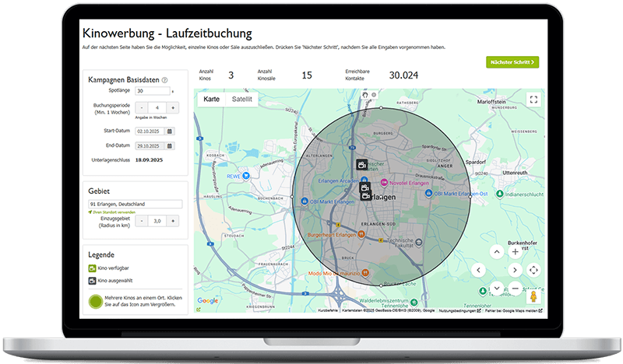Click the green multi-cinema cluster legend icon

96,302
